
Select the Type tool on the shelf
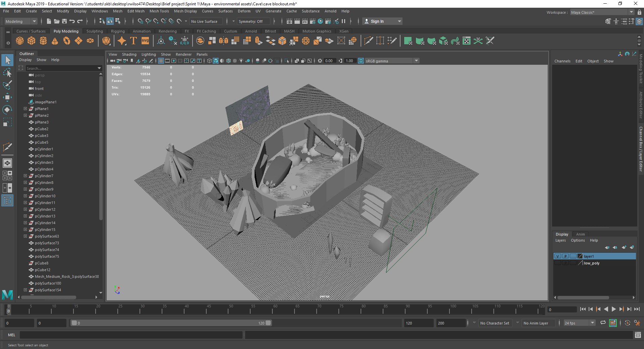pos(133,41)
